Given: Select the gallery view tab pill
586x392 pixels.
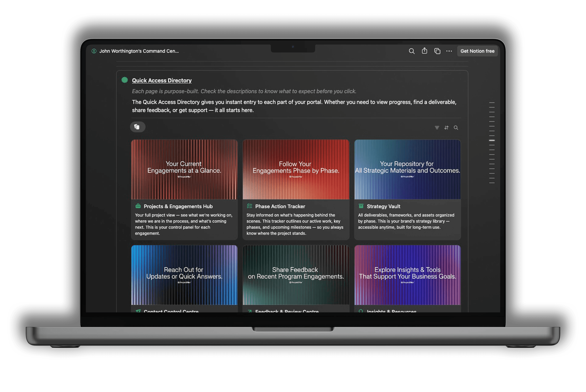Looking at the screenshot, I should 138,127.
